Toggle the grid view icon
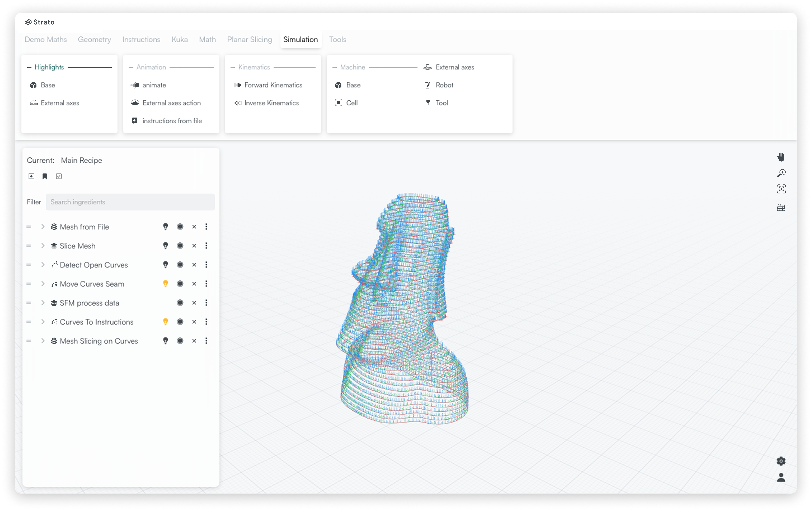812x511 pixels. pos(781,207)
